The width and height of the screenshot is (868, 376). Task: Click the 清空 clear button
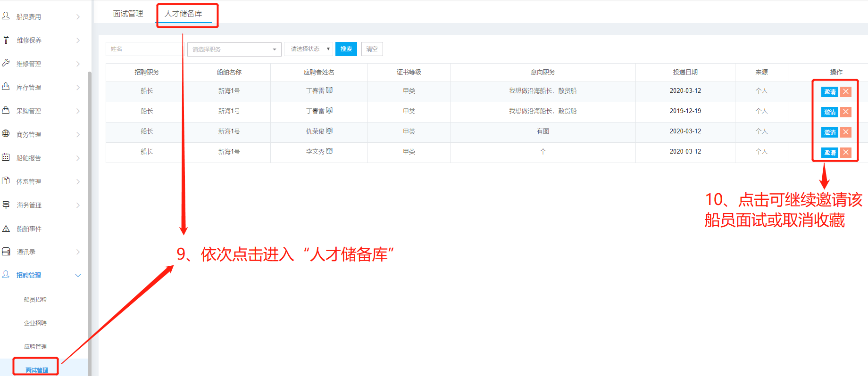tap(372, 49)
